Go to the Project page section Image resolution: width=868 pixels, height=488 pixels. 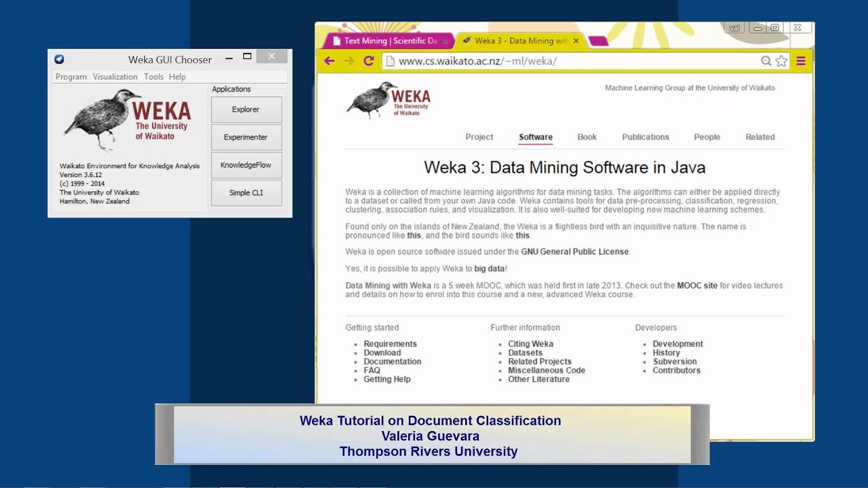click(x=479, y=137)
